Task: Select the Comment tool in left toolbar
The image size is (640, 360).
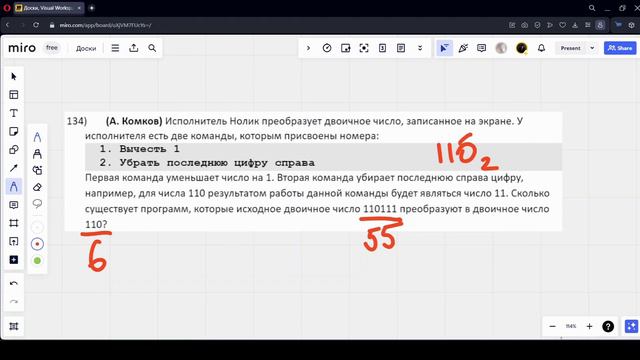Action: pyautogui.click(x=14, y=205)
